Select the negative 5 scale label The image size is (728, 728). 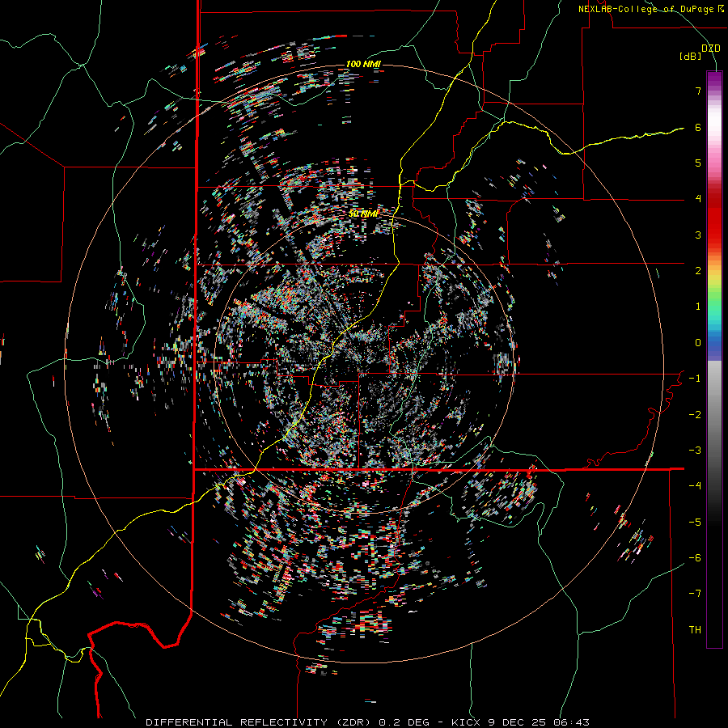point(695,523)
